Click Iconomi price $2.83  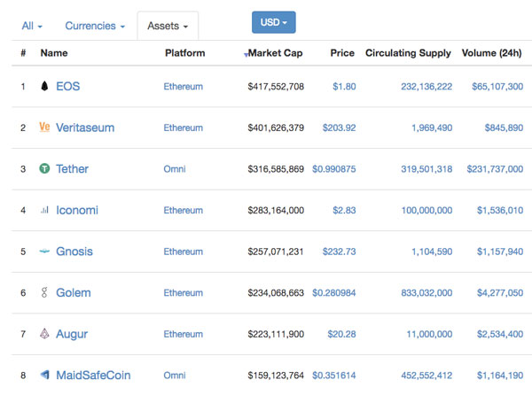pos(344,210)
